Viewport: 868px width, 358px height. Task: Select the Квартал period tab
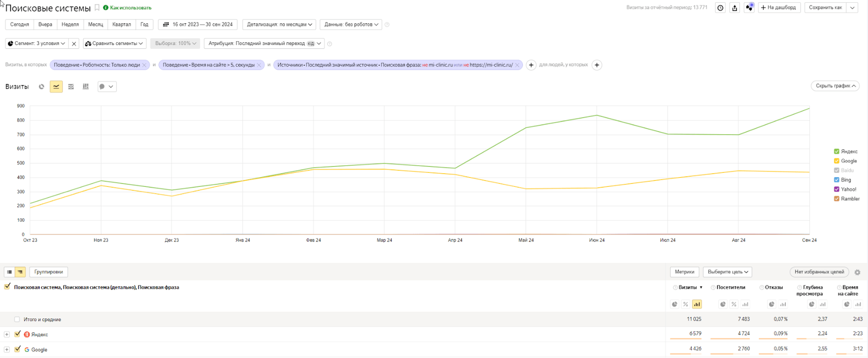click(122, 24)
